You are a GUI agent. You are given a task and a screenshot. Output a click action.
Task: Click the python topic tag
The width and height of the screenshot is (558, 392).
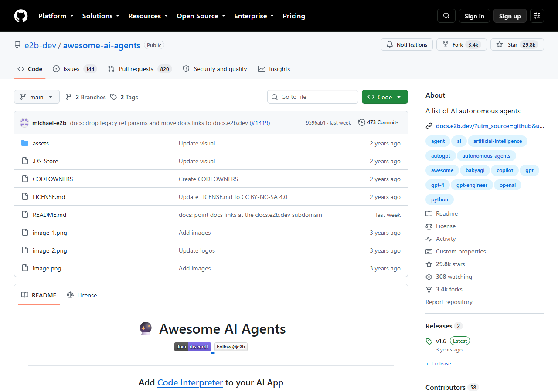(439, 199)
